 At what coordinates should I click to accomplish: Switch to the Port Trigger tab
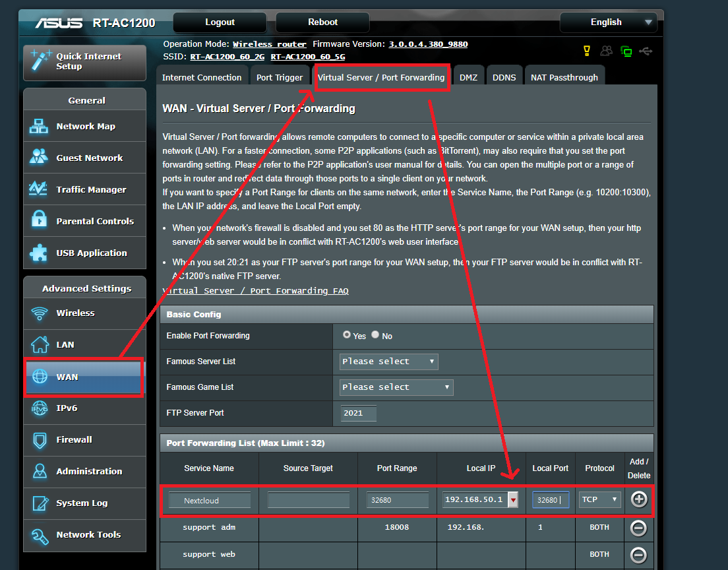(x=280, y=77)
